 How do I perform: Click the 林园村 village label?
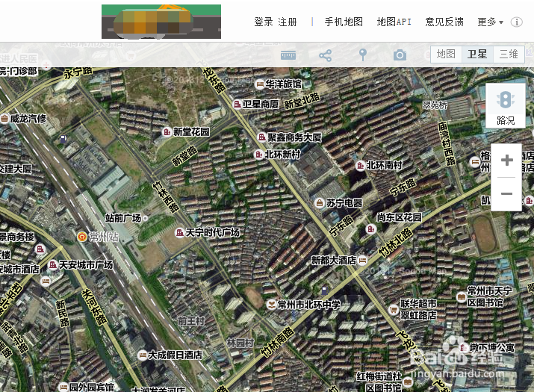(x=240, y=343)
